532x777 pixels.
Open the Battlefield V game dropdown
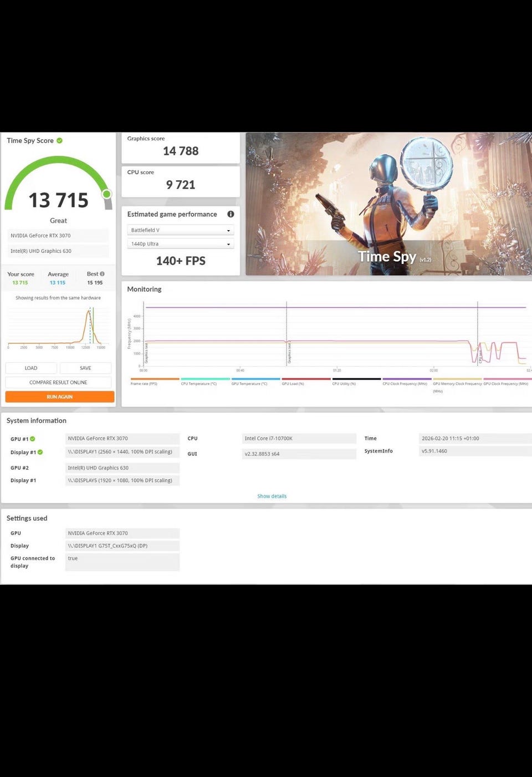tap(181, 230)
